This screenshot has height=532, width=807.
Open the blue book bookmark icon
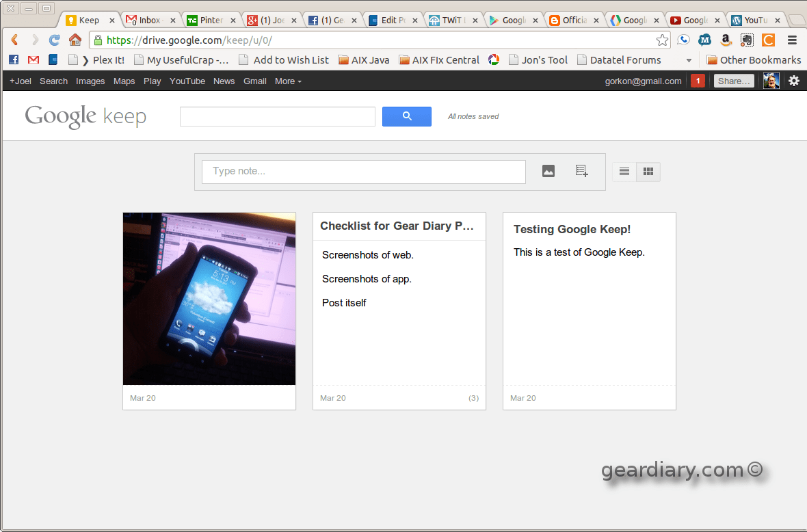(53, 59)
